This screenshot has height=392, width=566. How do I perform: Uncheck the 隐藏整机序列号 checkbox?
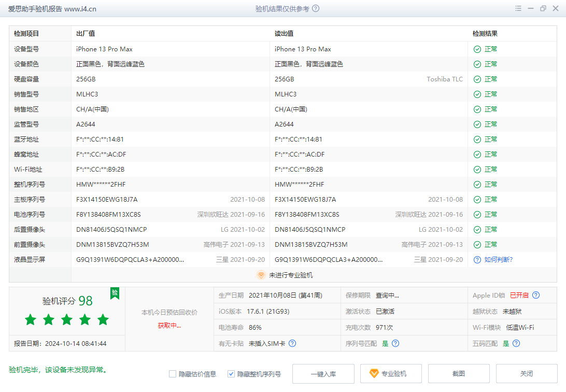tap(231, 374)
